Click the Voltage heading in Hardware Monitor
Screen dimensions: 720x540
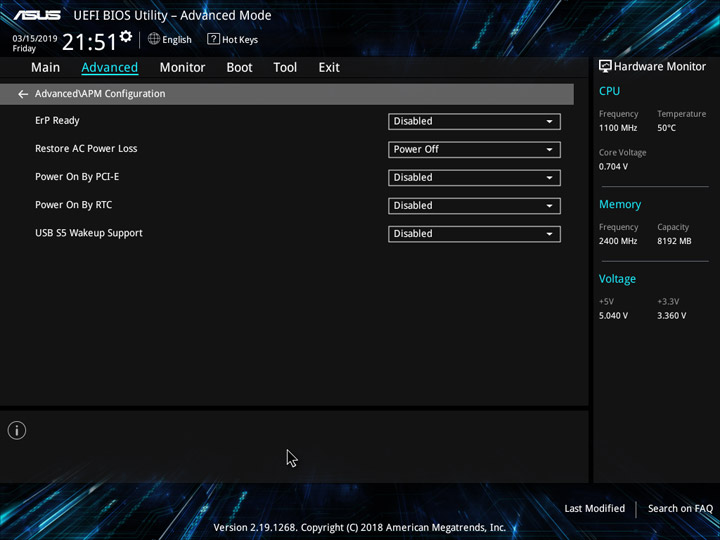tap(617, 279)
